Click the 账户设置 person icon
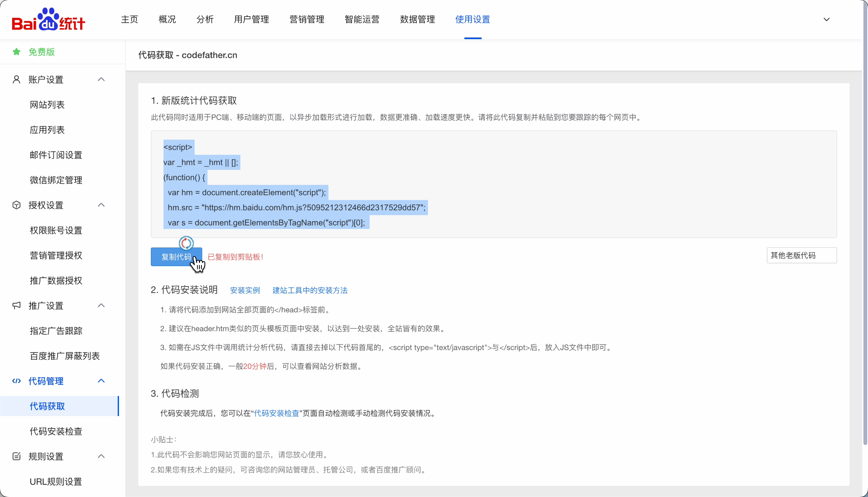868x497 pixels. click(17, 79)
